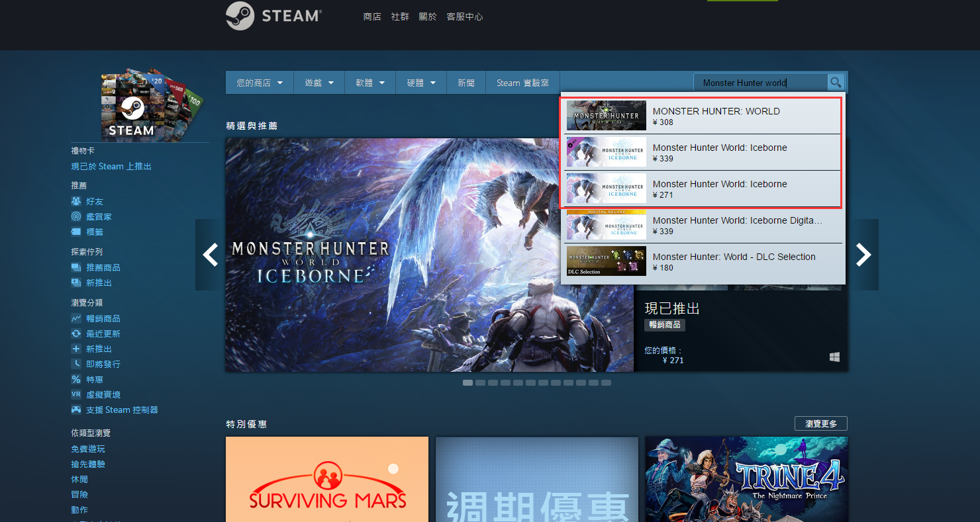This screenshot has height=522, width=980.
Task: Open the 新聞 tab
Action: click(x=466, y=83)
